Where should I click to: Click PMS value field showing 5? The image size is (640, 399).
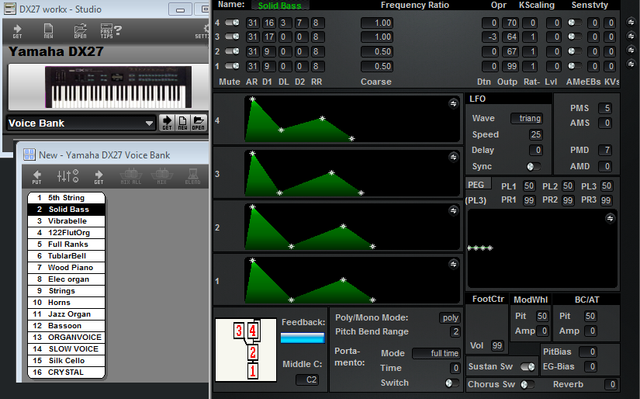click(x=604, y=108)
